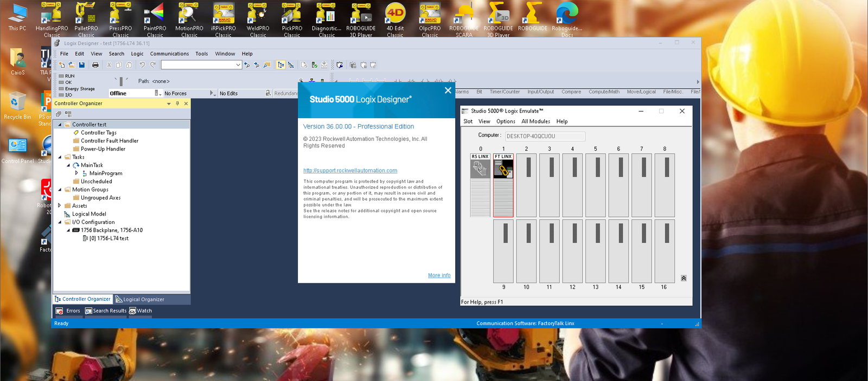The height and width of the screenshot is (381, 868).
Task: Switch to the Logical Organizer tab
Action: (x=140, y=299)
